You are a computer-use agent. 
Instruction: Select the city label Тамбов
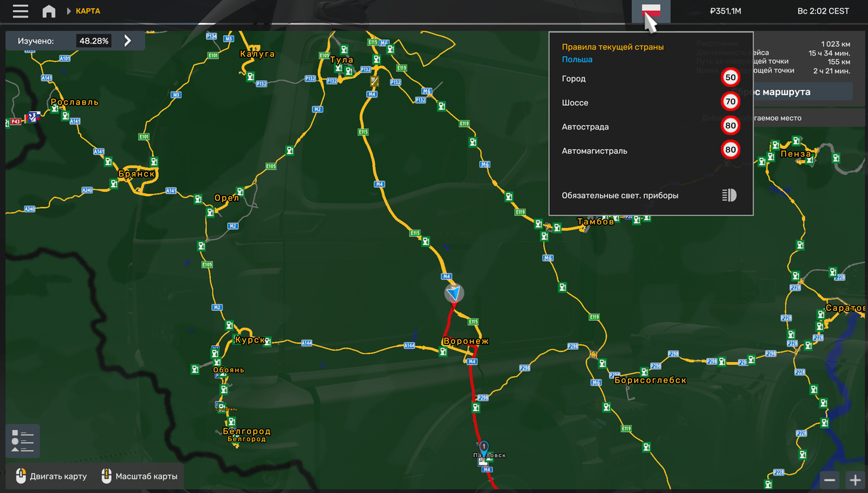pos(595,222)
